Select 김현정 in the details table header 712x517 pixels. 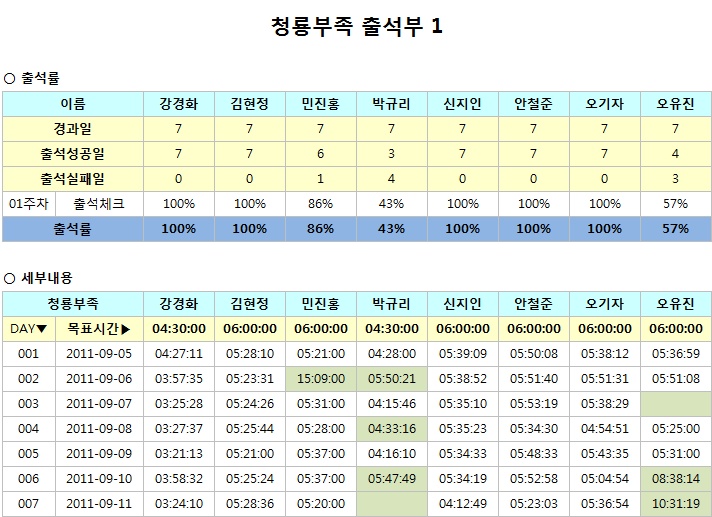250,304
